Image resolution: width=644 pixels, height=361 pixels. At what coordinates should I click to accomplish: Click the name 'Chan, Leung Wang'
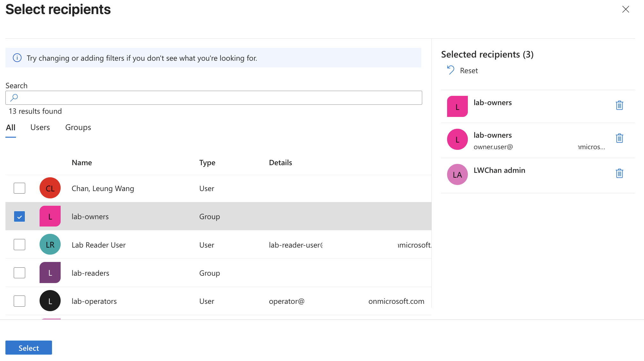coord(103,188)
